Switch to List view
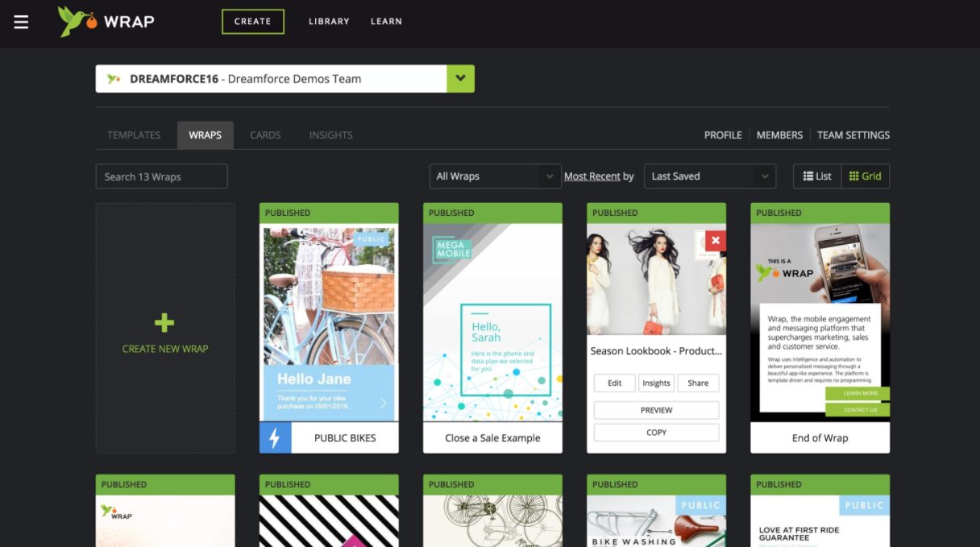The width and height of the screenshot is (980, 547). [x=817, y=176]
